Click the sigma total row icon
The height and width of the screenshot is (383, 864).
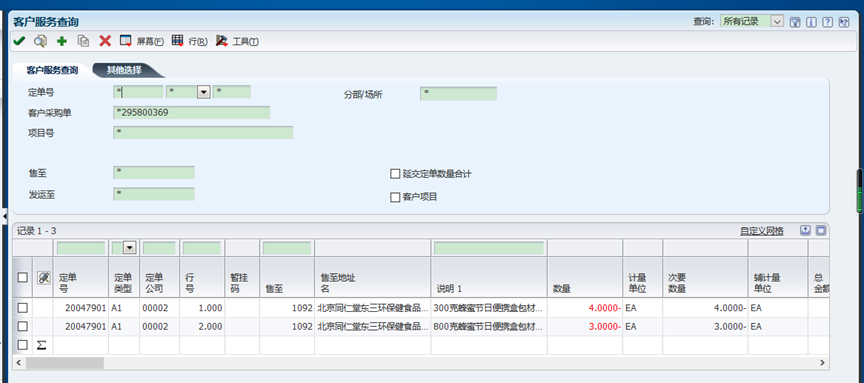tap(41, 345)
